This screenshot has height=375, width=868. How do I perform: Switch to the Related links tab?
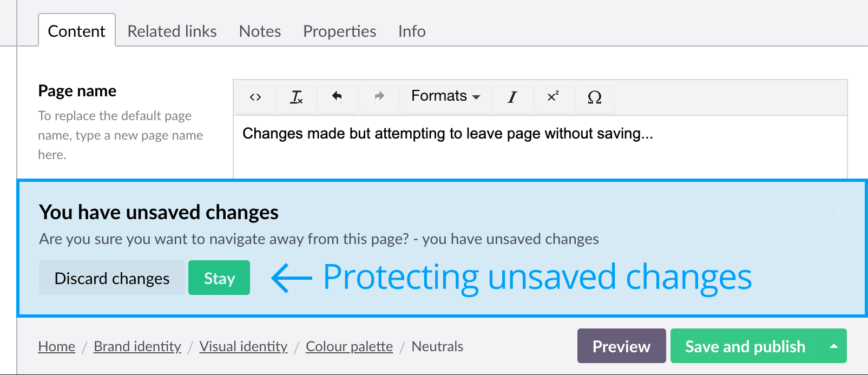172,31
